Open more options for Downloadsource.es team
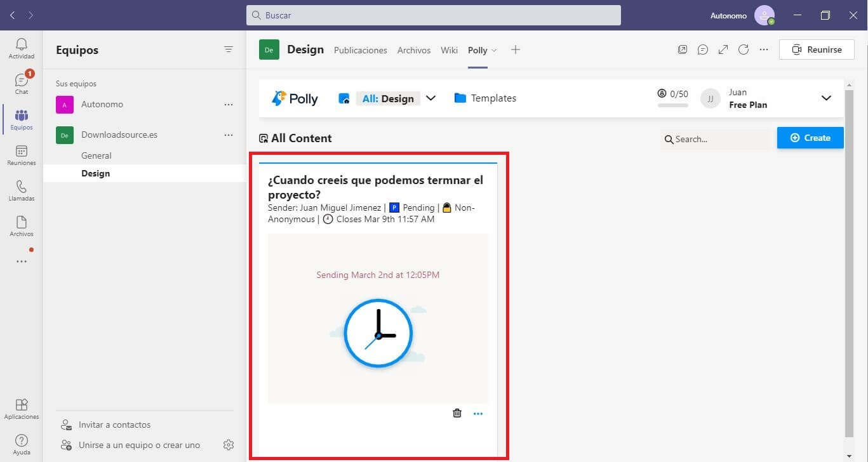 tap(229, 135)
